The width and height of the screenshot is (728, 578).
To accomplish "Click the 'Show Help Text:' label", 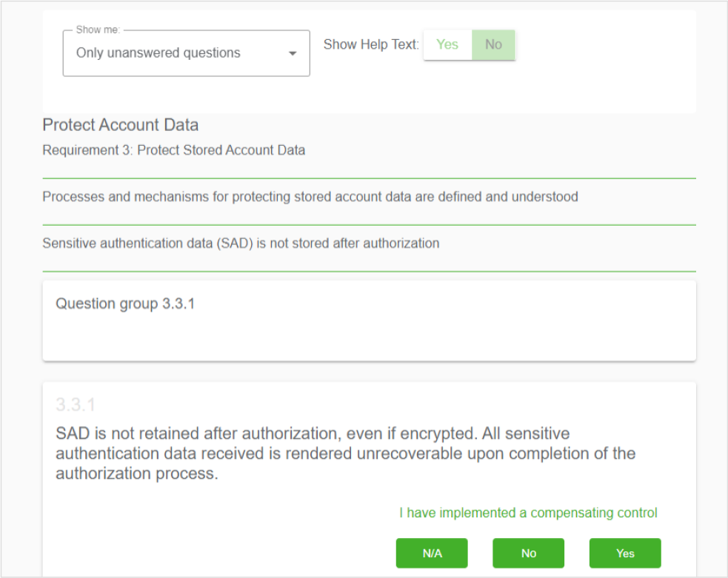I will pyautogui.click(x=371, y=44).
